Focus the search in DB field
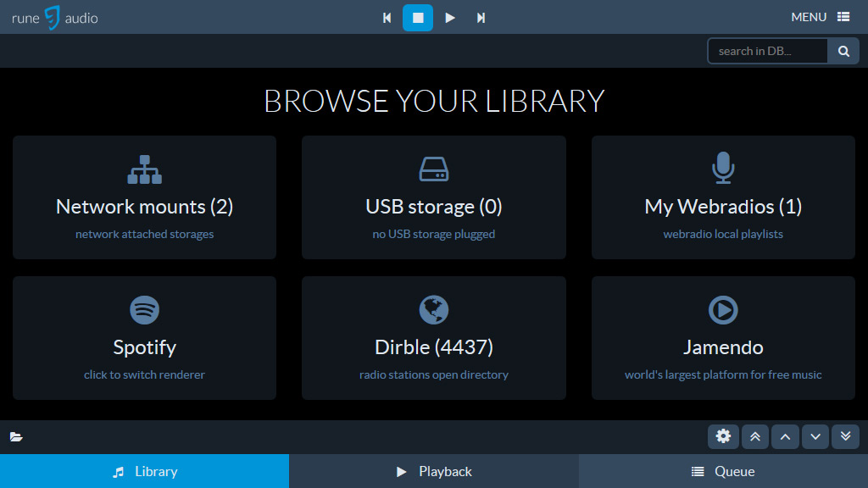 point(768,51)
